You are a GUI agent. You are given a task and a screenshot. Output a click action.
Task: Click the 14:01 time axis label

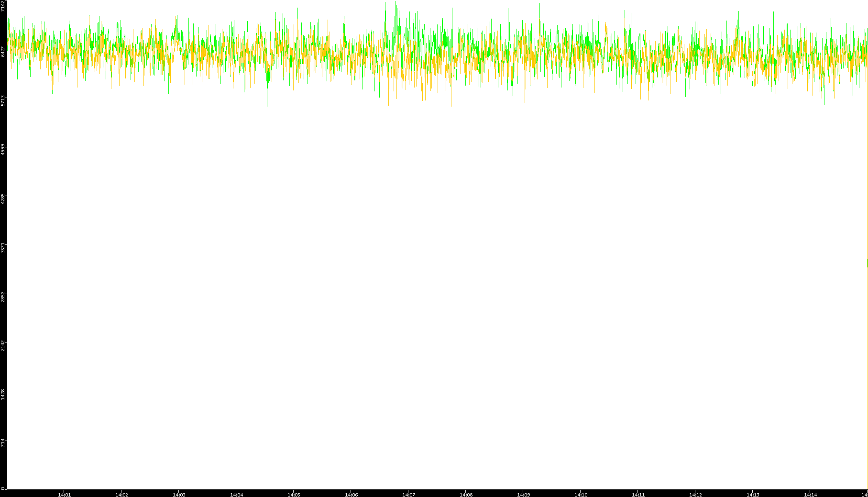click(x=64, y=495)
